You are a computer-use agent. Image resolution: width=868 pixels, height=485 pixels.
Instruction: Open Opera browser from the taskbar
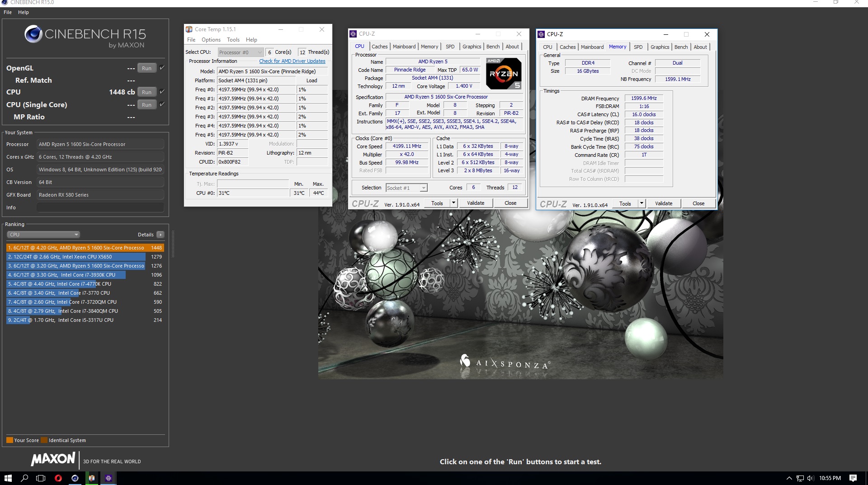click(x=58, y=478)
